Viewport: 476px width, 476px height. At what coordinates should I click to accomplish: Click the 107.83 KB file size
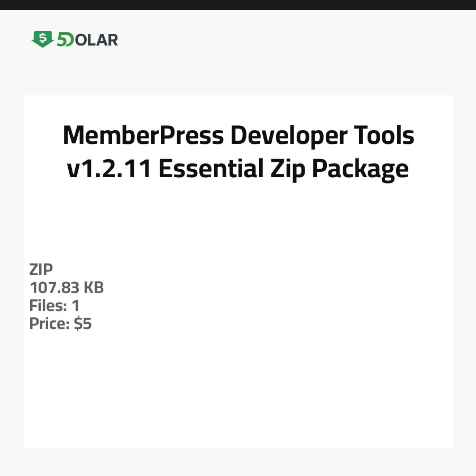(x=67, y=288)
